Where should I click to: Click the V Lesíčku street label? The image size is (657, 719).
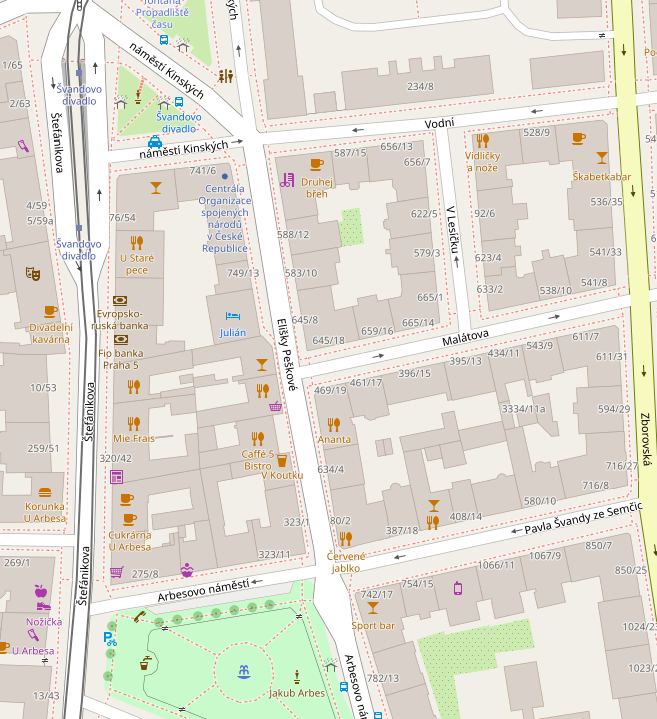[x=453, y=229]
